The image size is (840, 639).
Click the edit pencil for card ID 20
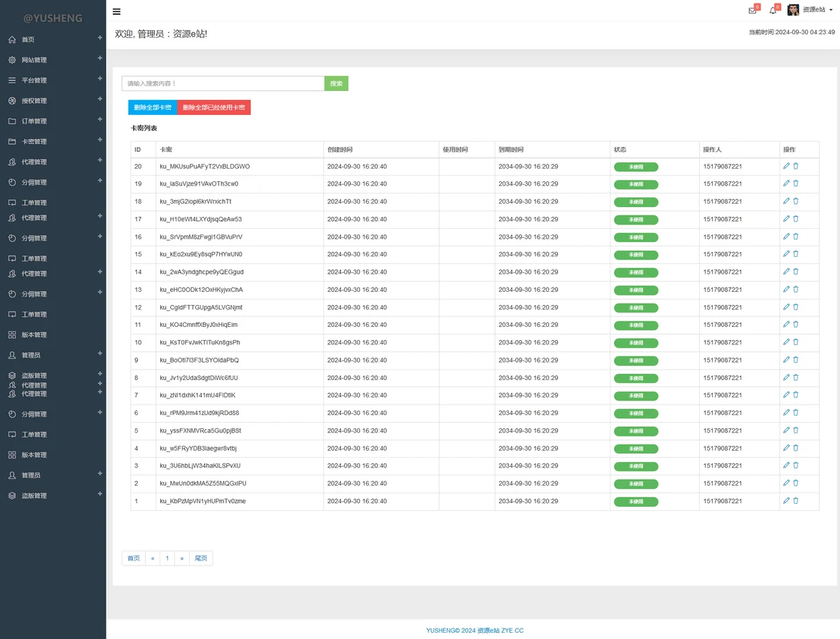[x=786, y=166]
